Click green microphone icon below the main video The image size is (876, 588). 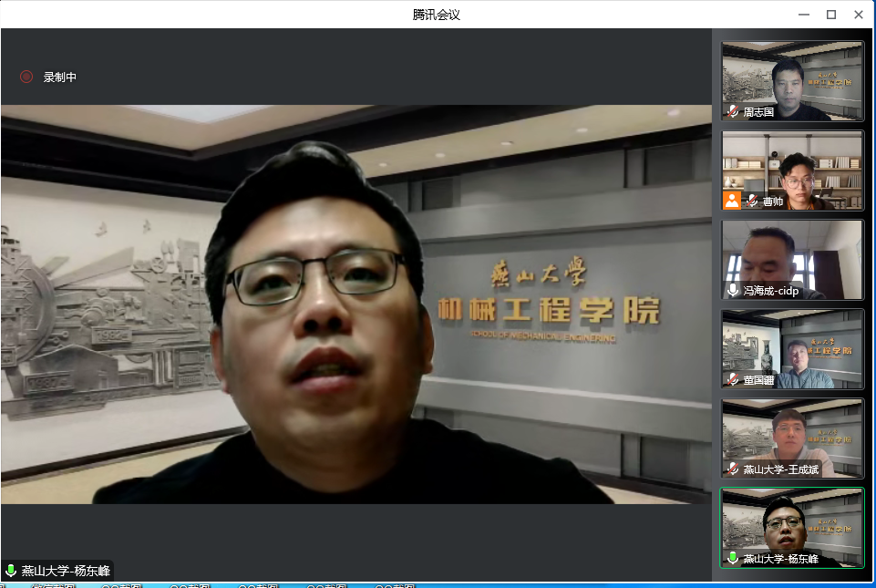[x=11, y=571]
